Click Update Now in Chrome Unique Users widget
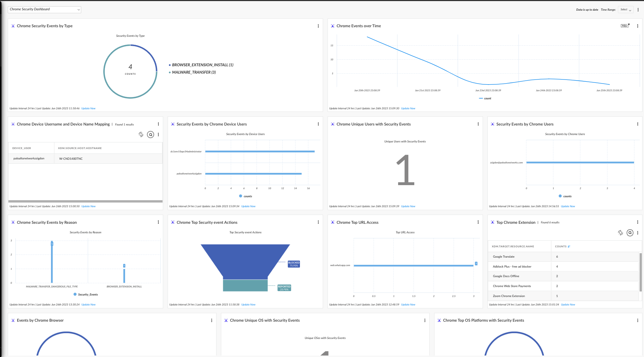The image size is (644, 357). point(408,206)
